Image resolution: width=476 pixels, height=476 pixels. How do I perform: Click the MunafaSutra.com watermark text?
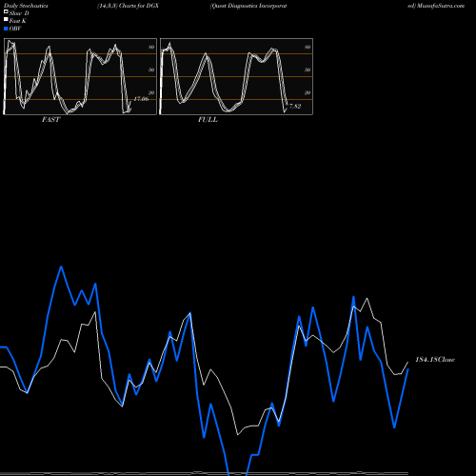441,6
